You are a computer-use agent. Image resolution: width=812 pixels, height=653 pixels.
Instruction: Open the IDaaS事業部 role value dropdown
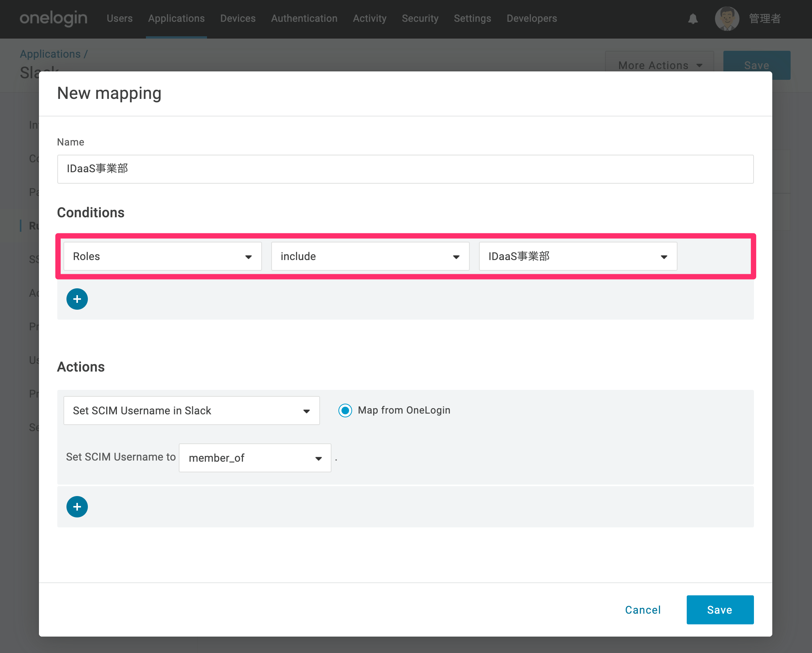click(x=578, y=256)
